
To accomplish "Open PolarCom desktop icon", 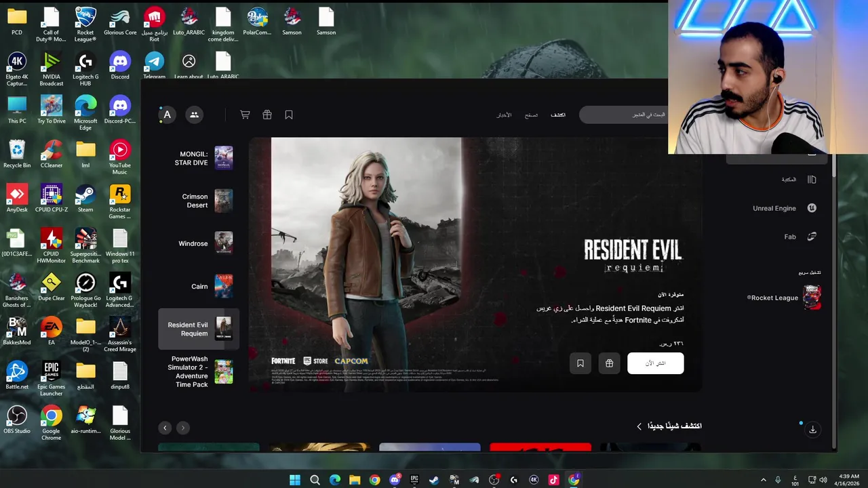I will click(x=257, y=22).
